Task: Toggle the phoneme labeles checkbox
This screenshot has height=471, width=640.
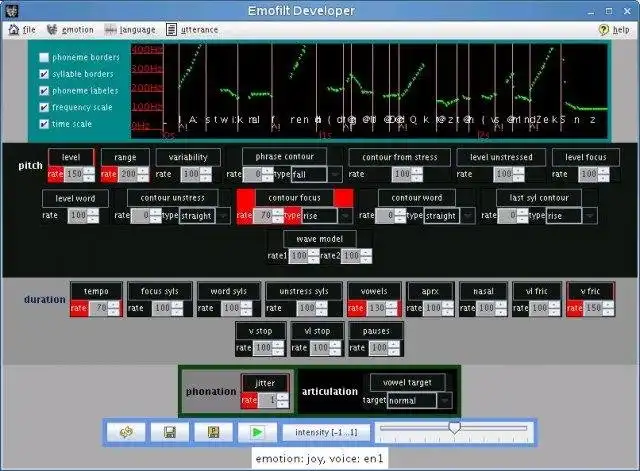Action: click(x=44, y=91)
